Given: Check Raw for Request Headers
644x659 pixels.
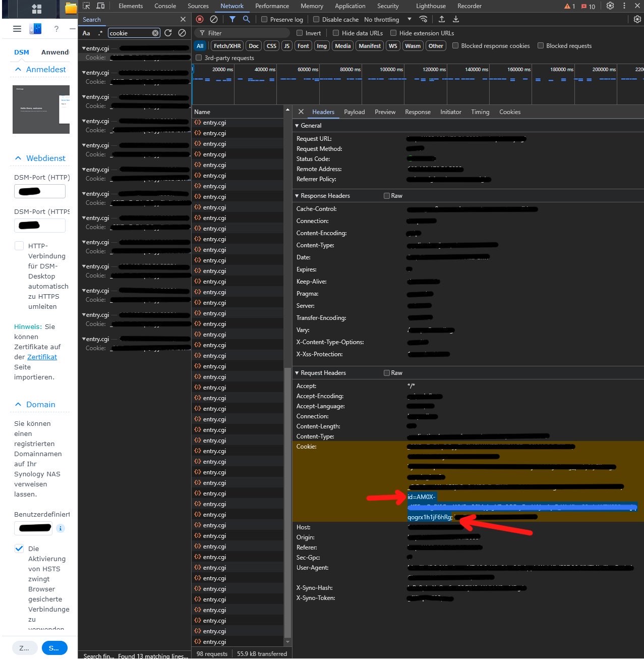Looking at the screenshot, I should (x=387, y=373).
